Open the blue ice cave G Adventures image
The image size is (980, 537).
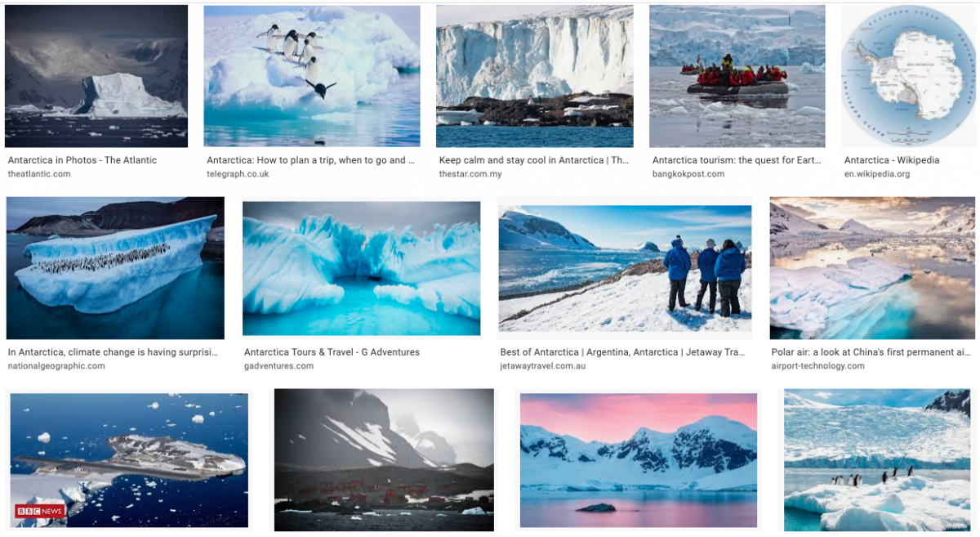pyautogui.click(x=361, y=268)
